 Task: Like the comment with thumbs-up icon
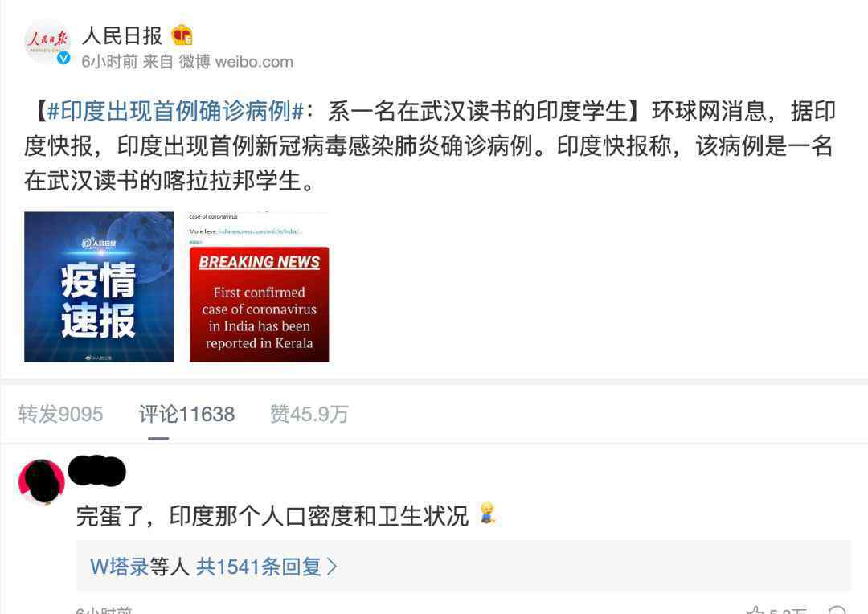point(755,609)
